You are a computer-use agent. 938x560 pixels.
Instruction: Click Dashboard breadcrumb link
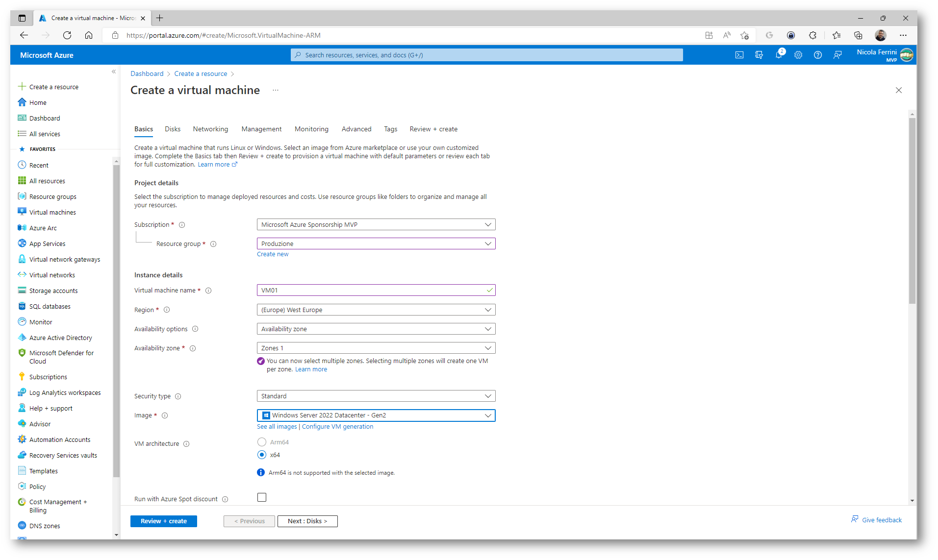click(147, 73)
